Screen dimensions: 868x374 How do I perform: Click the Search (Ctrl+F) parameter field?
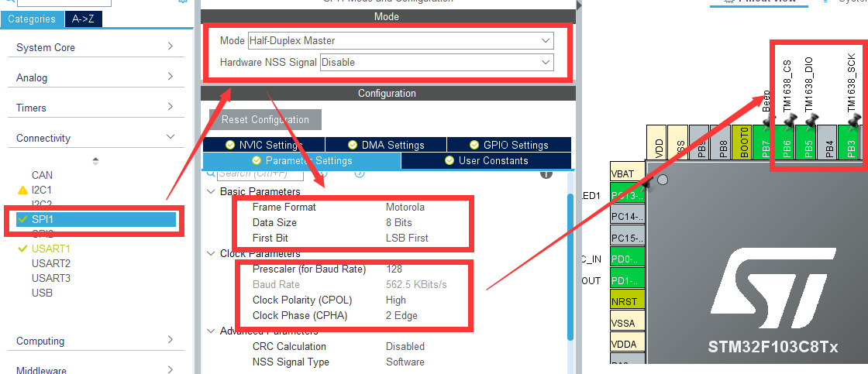click(x=260, y=173)
